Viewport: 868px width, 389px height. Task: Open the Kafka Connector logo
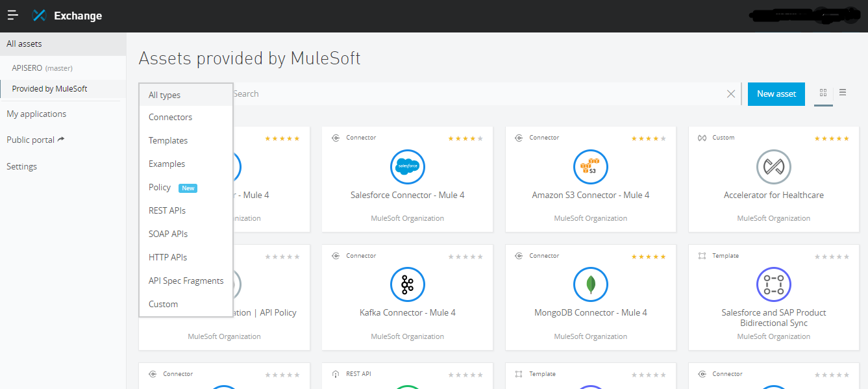(x=408, y=284)
